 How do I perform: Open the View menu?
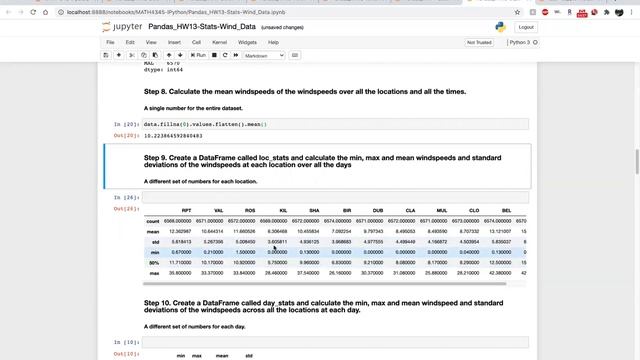(x=151, y=42)
